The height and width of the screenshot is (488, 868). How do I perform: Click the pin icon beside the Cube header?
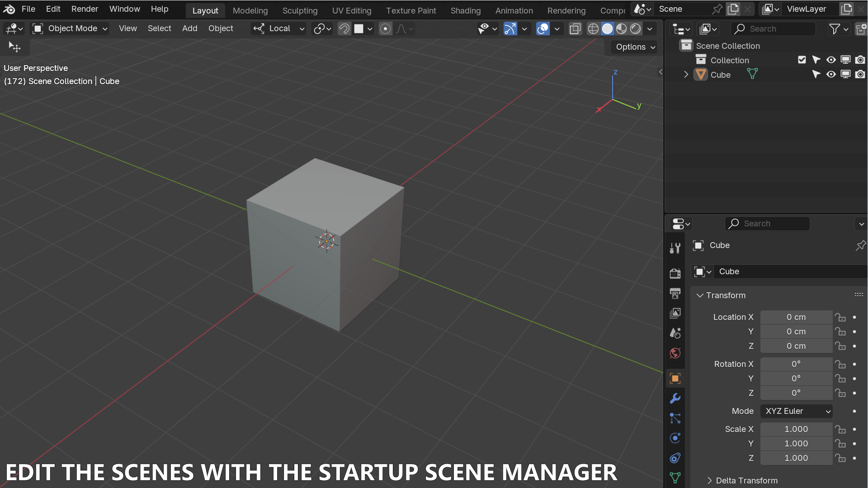click(860, 245)
